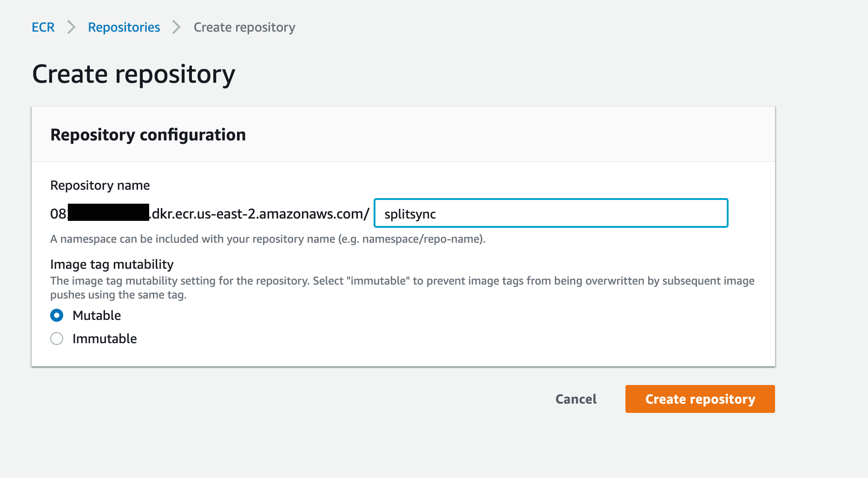The height and width of the screenshot is (478, 868).
Task: Click the blacked-out account ID block
Action: pyautogui.click(x=108, y=213)
